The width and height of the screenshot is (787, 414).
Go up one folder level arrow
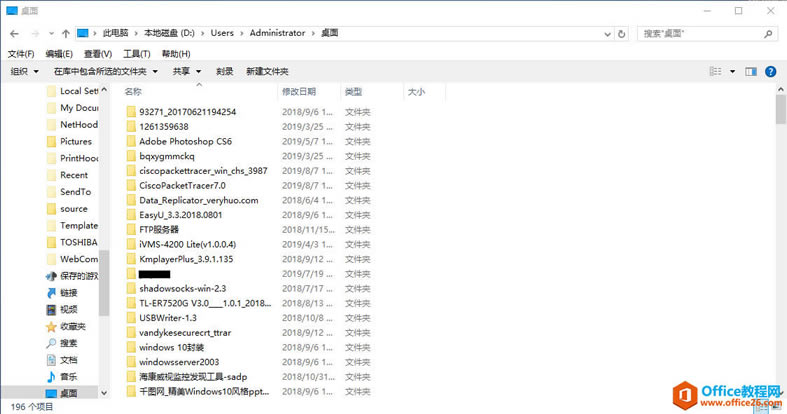click(x=66, y=34)
